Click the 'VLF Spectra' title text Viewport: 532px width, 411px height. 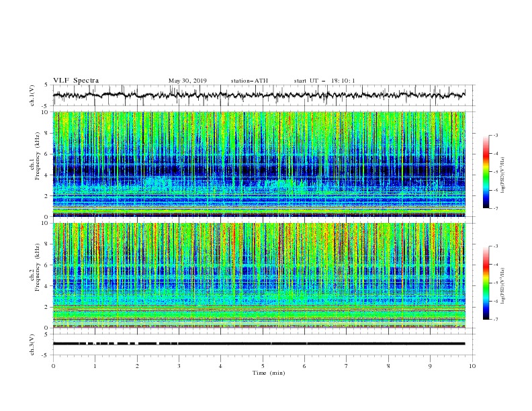tap(76, 81)
